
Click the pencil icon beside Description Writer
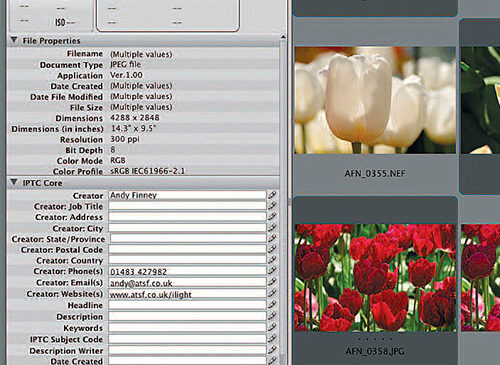click(x=272, y=350)
